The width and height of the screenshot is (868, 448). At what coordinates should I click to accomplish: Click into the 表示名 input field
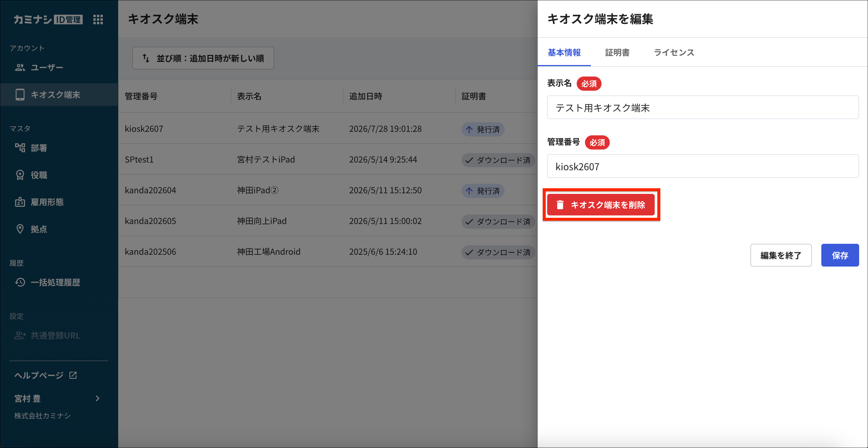(x=703, y=107)
